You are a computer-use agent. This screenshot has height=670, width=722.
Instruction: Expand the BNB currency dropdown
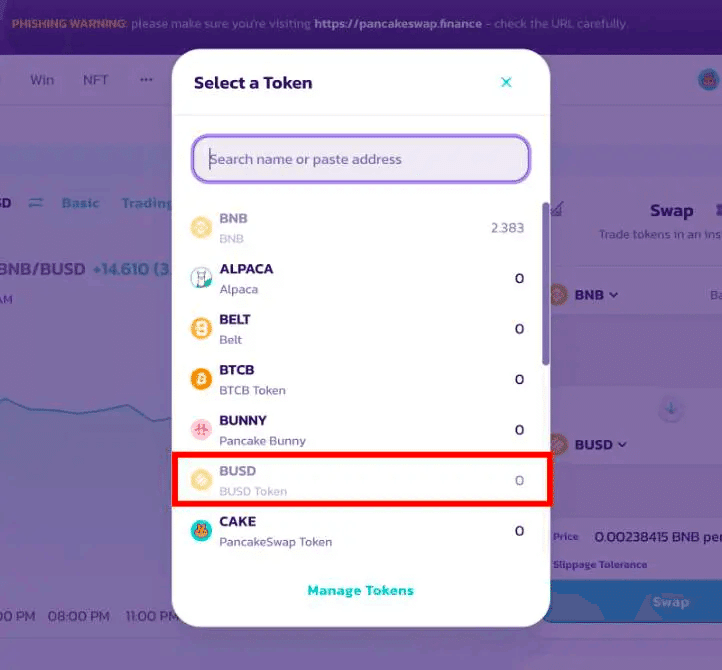pyautogui.click(x=595, y=295)
